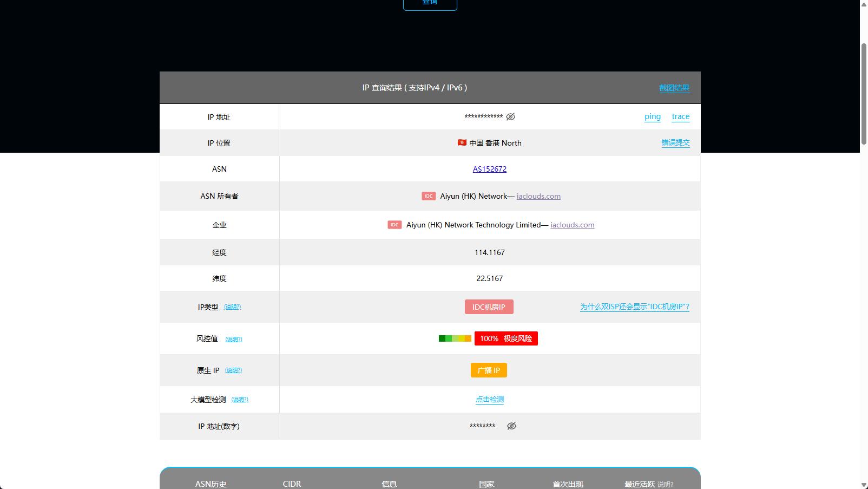Click scrollbar down arrow

[864, 485]
